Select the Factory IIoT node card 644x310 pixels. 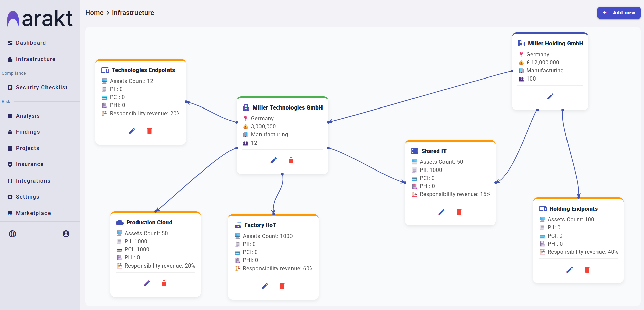274,225
